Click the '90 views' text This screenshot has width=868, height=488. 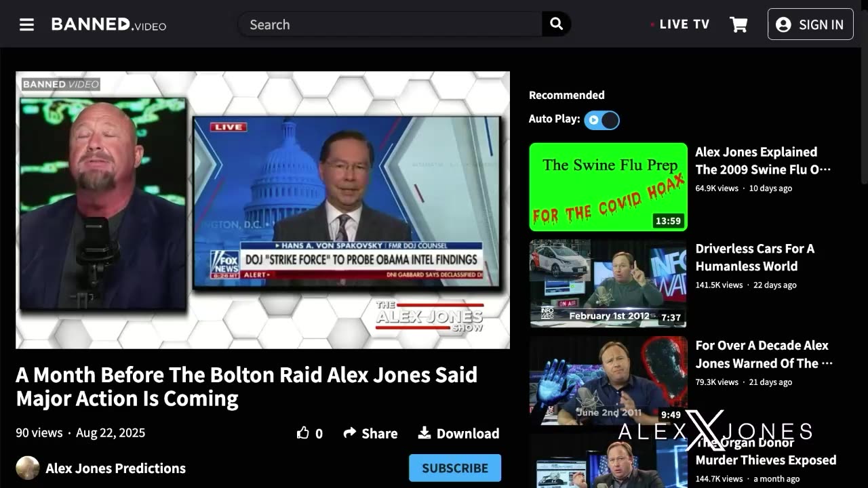coord(39,432)
